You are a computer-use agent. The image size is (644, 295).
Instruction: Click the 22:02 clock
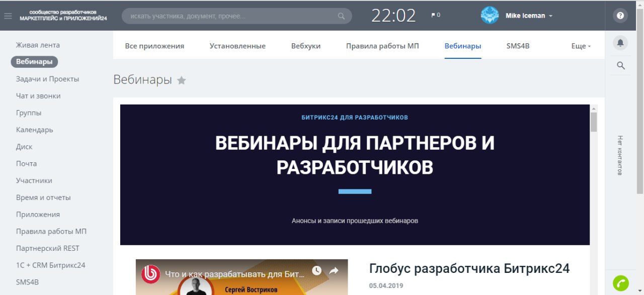coord(393,16)
